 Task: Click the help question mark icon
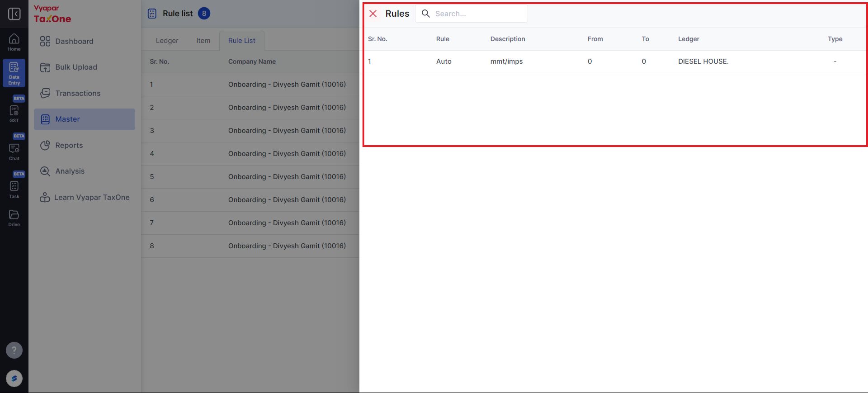pyautogui.click(x=14, y=350)
